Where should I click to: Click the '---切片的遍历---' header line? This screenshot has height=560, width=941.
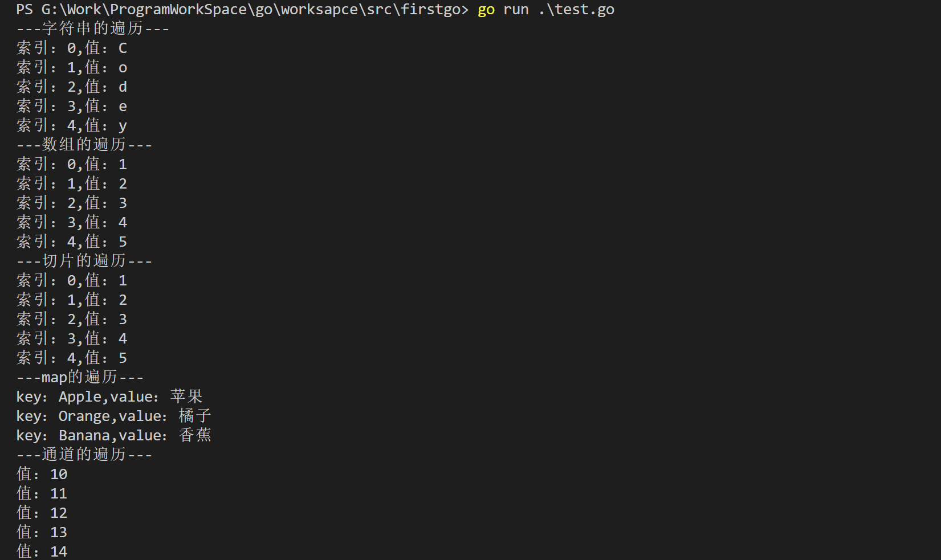(x=84, y=261)
